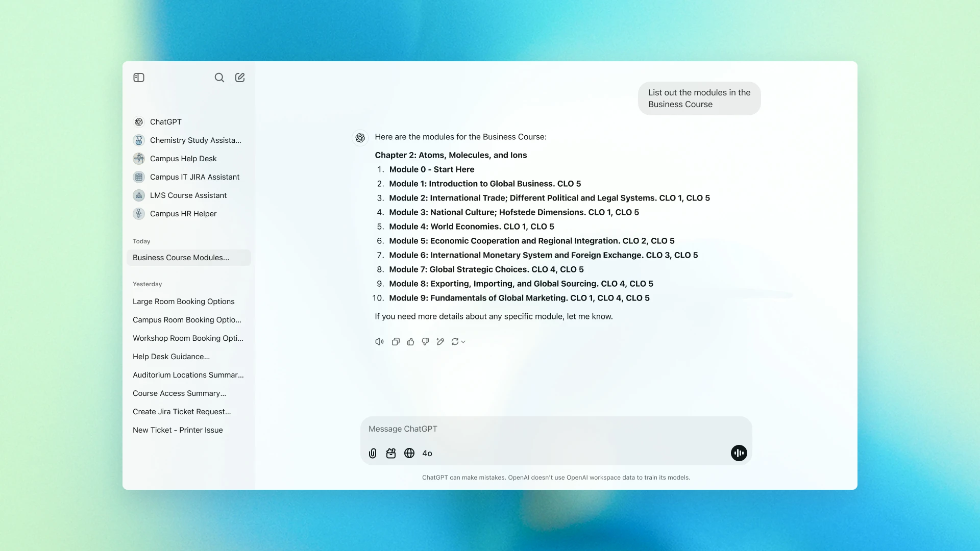The width and height of the screenshot is (980, 551).
Task: Open Workshop Room Booking chat
Action: pos(189,338)
